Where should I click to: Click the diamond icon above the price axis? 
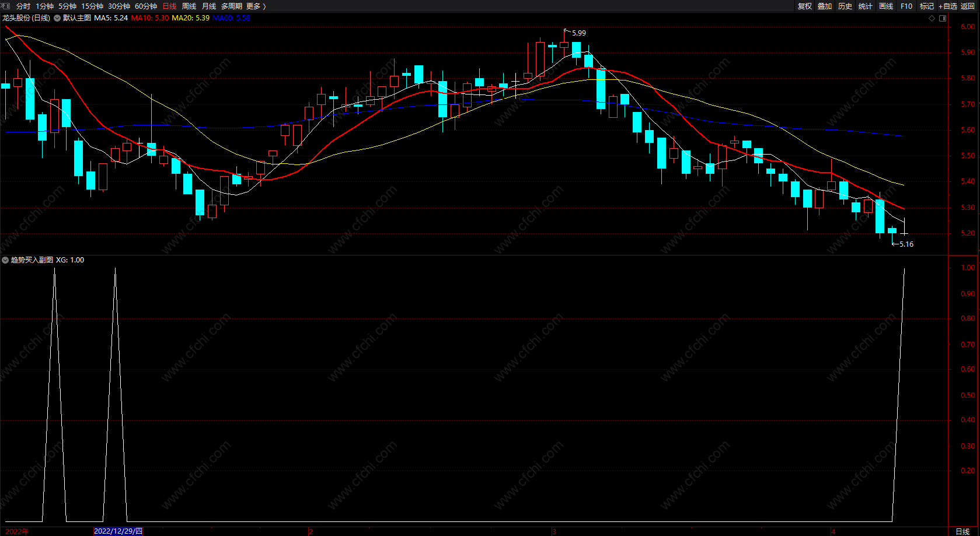click(x=932, y=18)
